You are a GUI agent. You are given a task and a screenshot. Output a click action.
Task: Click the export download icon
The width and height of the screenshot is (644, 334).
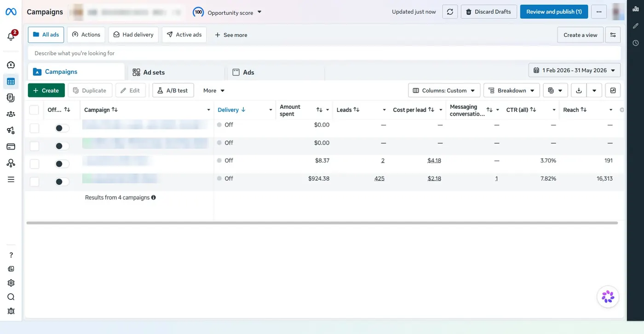coord(579,90)
